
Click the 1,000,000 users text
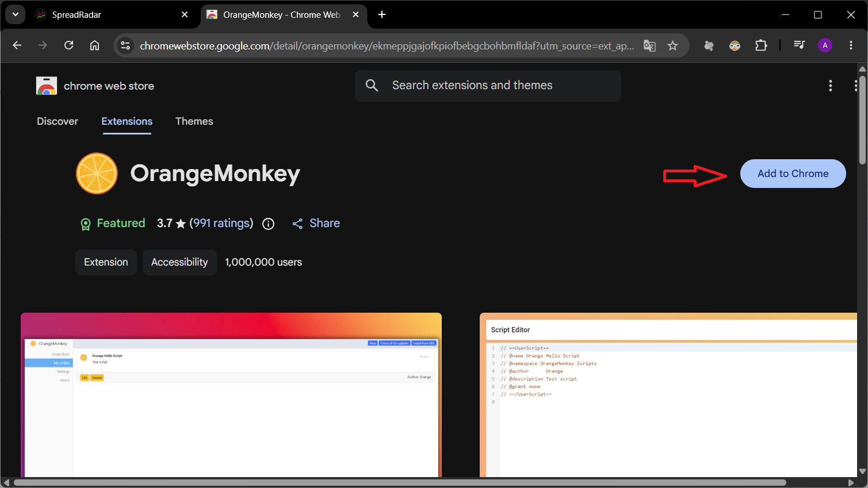click(x=263, y=262)
